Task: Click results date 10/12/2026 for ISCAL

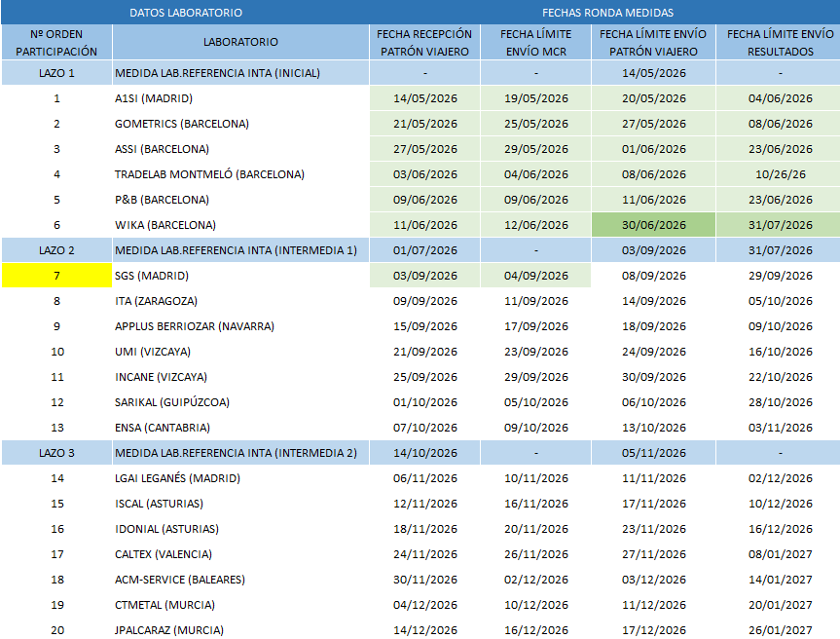Action: pyautogui.click(x=780, y=504)
